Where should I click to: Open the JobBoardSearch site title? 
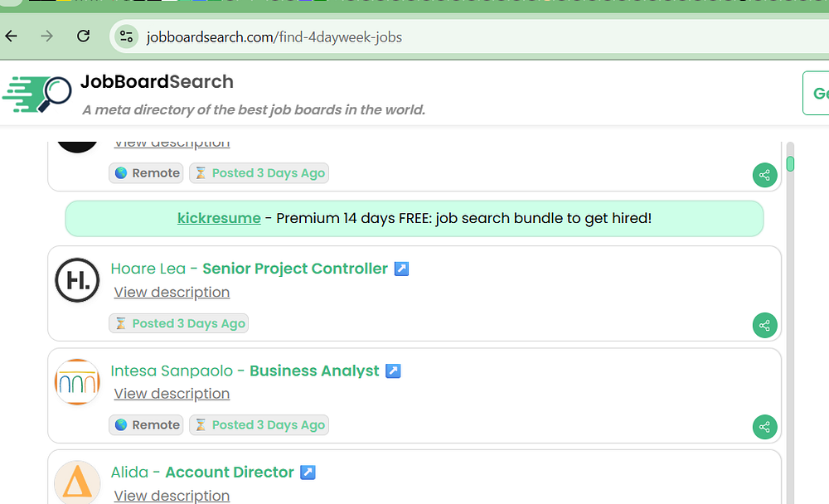[157, 81]
